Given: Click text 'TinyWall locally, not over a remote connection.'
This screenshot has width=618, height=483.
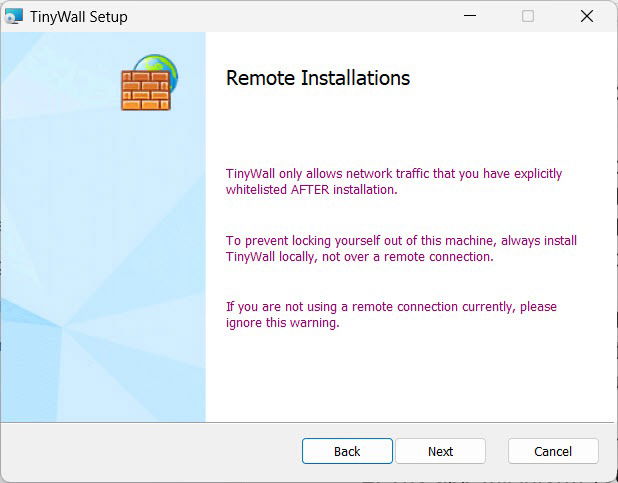Looking at the screenshot, I should 359,257.
